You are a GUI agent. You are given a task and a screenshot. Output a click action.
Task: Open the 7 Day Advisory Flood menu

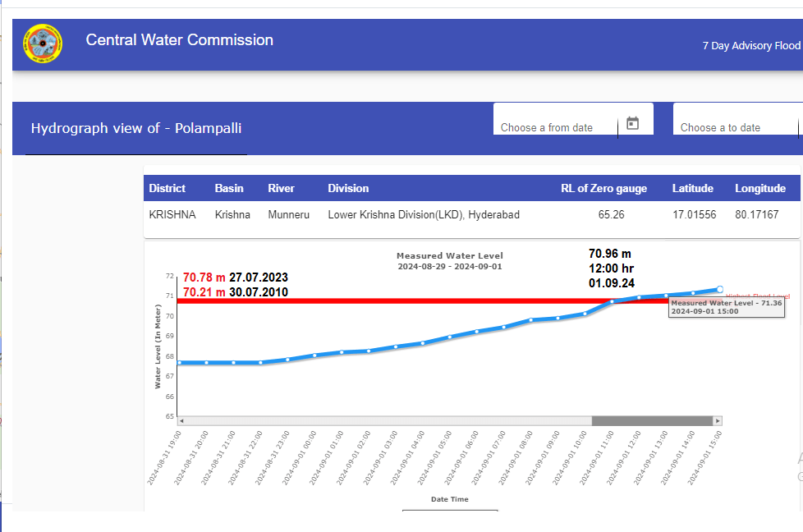pyautogui.click(x=750, y=46)
